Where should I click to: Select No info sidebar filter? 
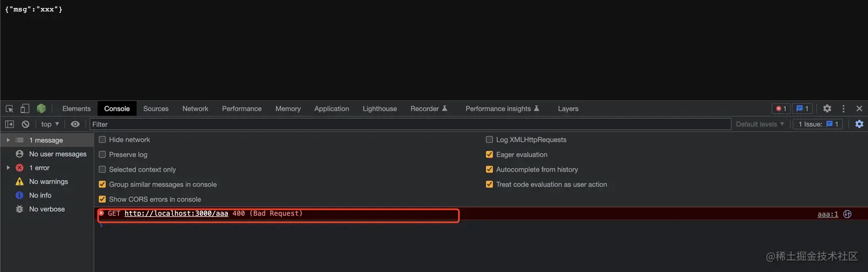46,195
